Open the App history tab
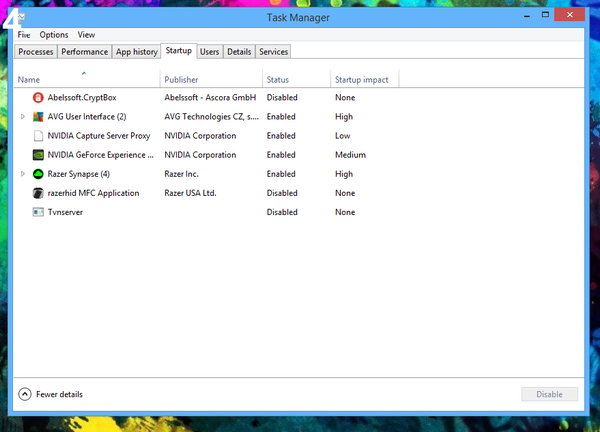 pos(136,51)
